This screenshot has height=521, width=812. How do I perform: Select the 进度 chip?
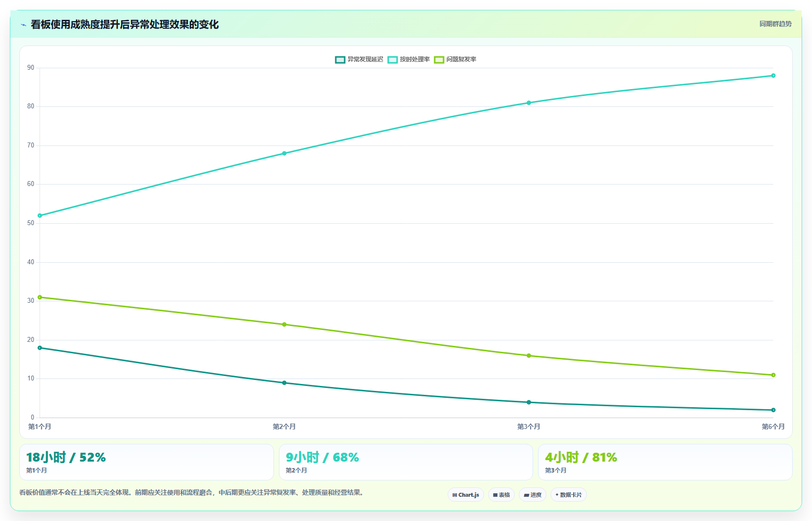click(x=533, y=495)
